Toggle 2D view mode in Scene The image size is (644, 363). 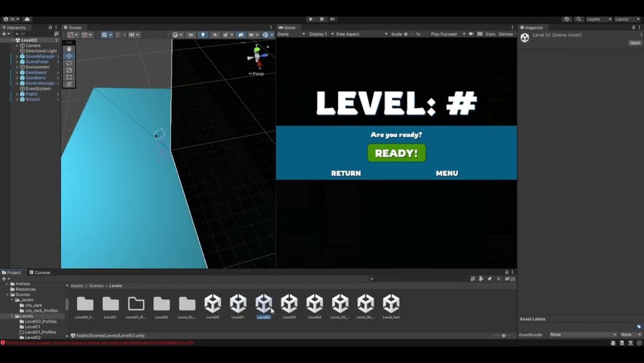click(191, 35)
